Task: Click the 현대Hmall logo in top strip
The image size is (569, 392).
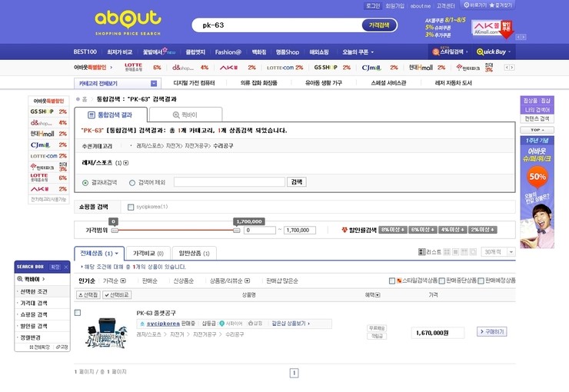Action: click(421, 68)
